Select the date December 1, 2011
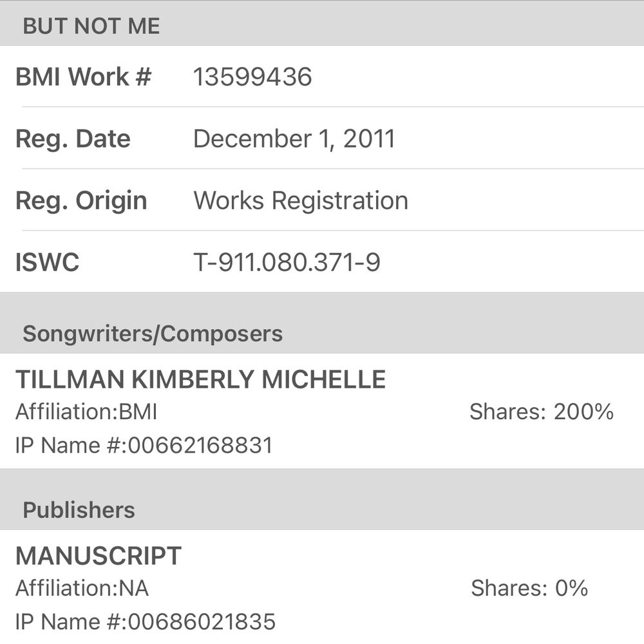 coord(294,139)
